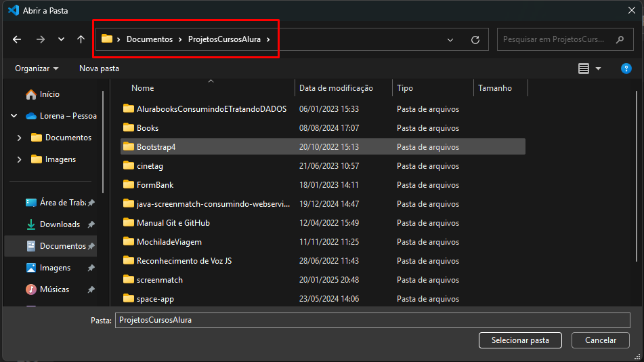Open Início in the navigation pane
The width and height of the screenshot is (644, 362).
tap(49, 94)
